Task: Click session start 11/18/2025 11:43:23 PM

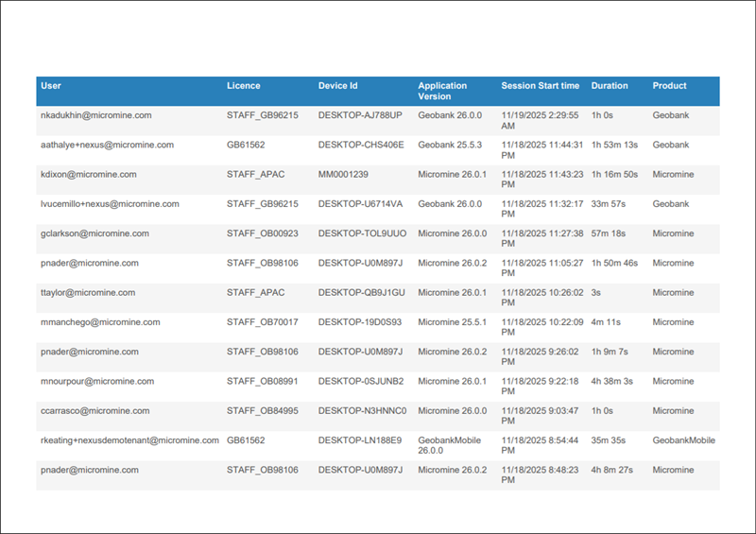Action: [x=541, y=180]
